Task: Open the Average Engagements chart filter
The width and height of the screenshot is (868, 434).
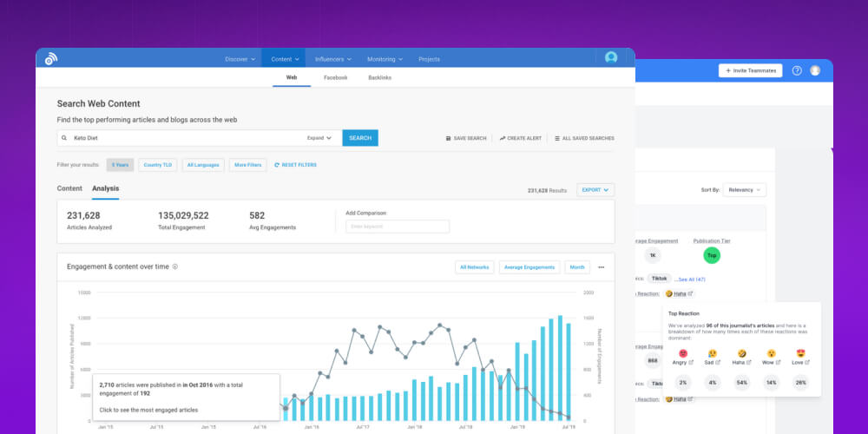Action: pyautogui.click(x=529, y=267)
